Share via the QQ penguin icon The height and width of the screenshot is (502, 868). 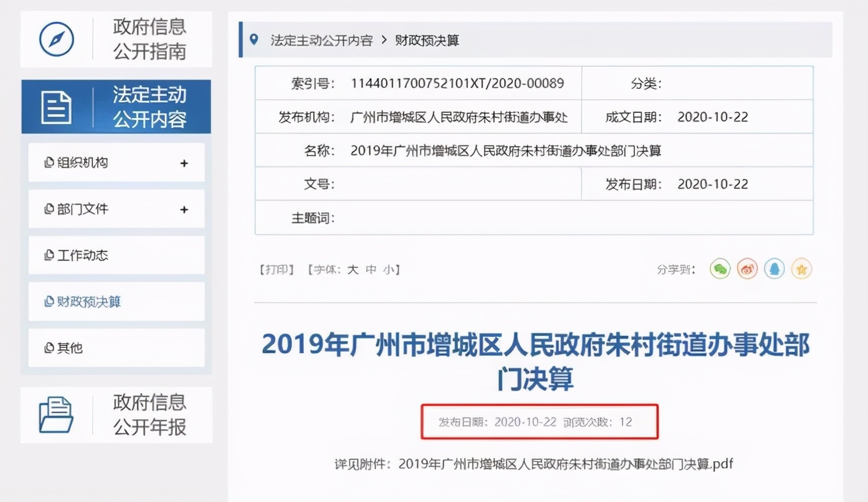coord(774,269)
